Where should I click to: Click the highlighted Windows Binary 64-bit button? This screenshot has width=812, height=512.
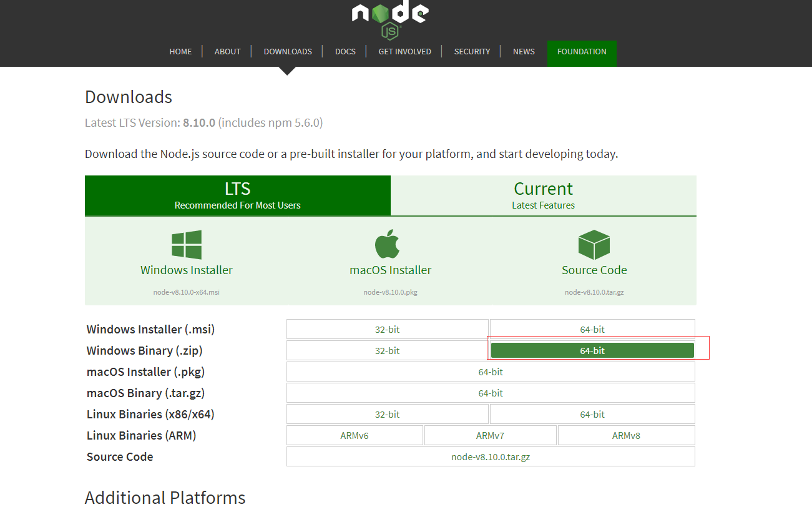point(592,350)
